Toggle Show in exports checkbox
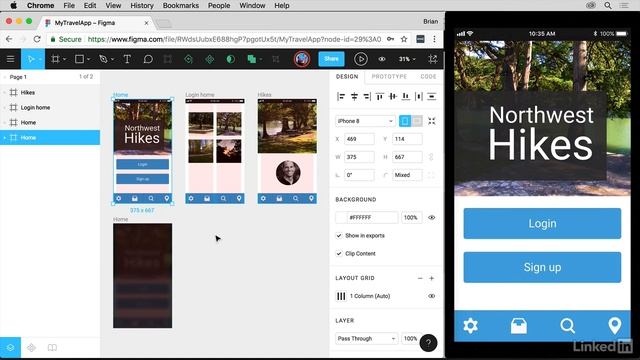The width and height of the screenshot is (640, 360). (x=339, y=236)
